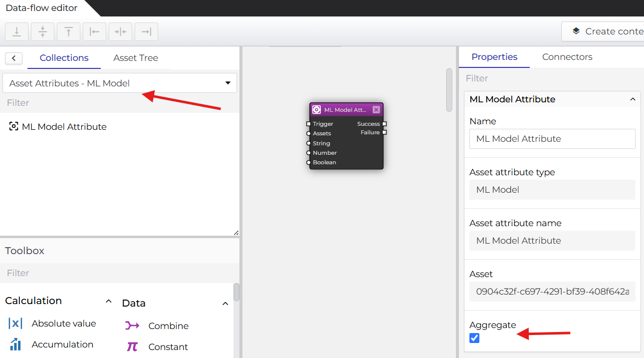Choose the Constant pi icon
Image resolution: width=644 pixels, height=358 pixels.
click(x=132, y=347)
